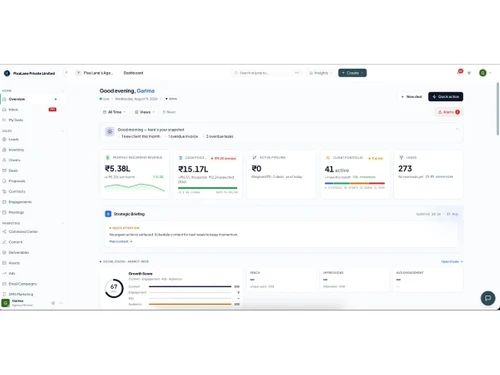Click the Assets sidebar icon
Viewport: 500px width, 375px height.
click(x=4, y=263)
